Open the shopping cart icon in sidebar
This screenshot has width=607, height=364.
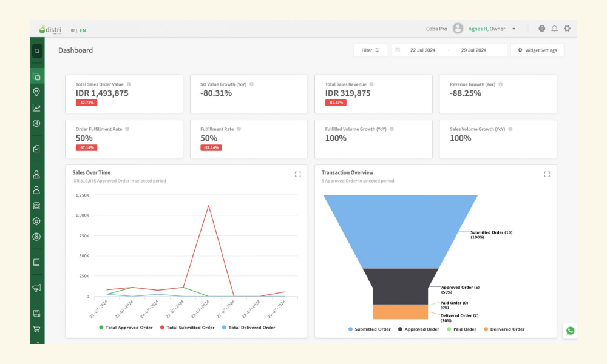(x=36, y=329)
